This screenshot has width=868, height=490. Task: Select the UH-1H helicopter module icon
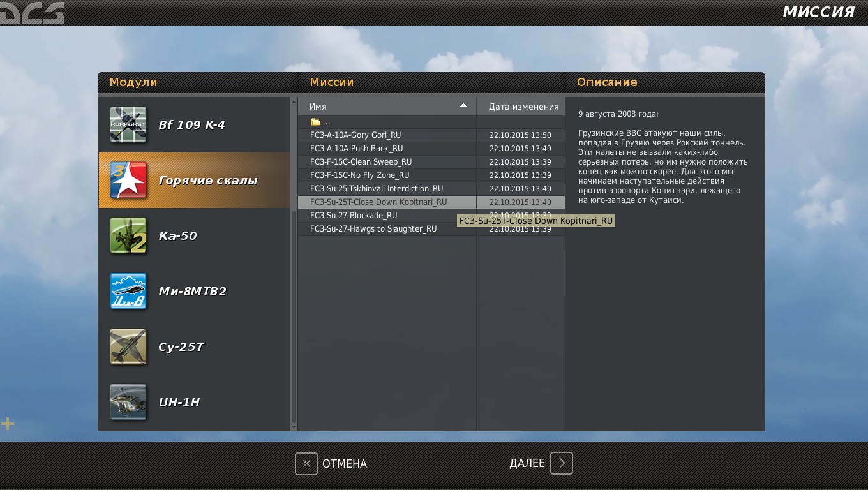pos(128,403)
